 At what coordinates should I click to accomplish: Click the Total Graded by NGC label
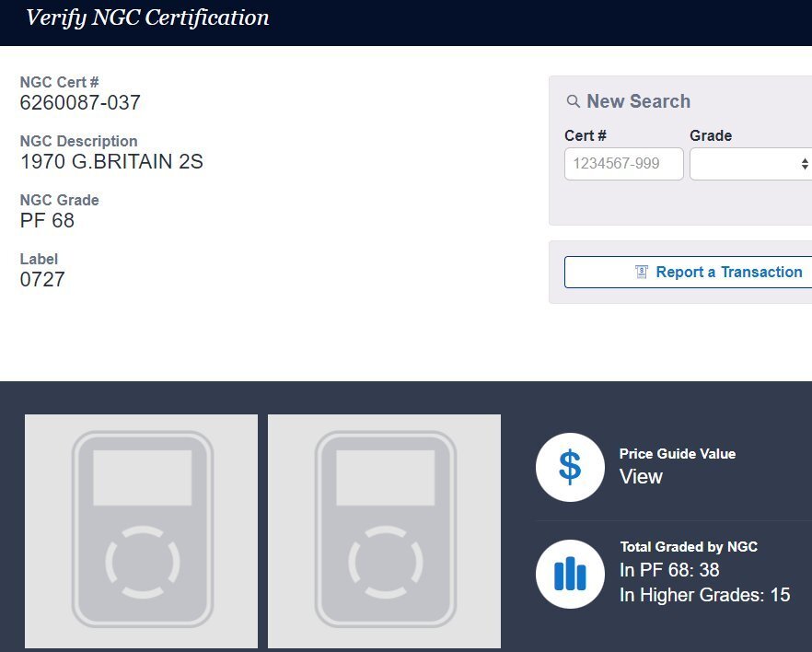click(x=689, y=547)
